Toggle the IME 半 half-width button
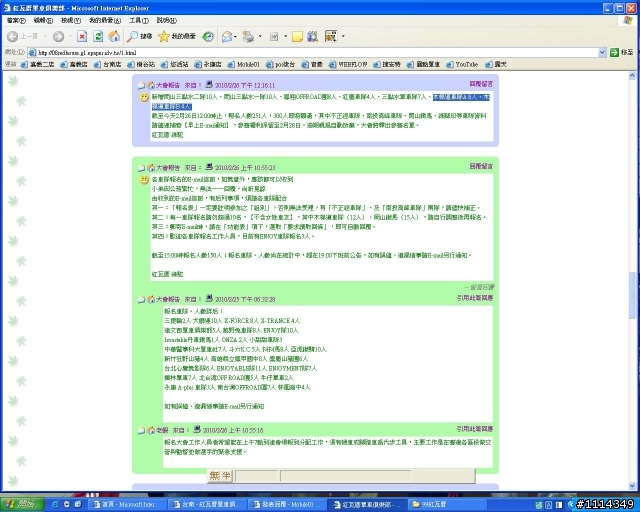The height and width of the screenshot is (512, 640). [227, 476]
